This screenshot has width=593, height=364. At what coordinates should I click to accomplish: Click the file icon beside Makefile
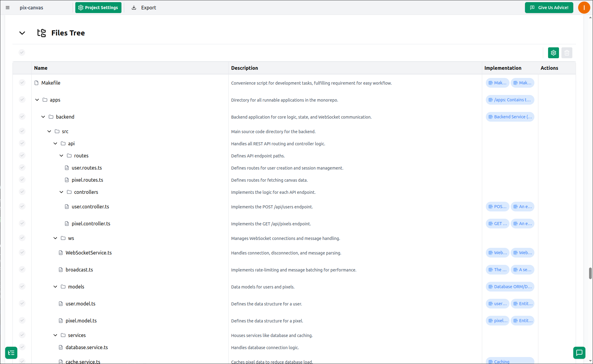tap(36, 83)
